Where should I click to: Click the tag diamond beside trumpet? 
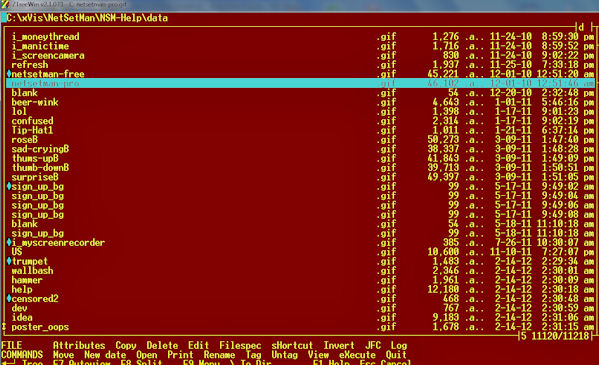coord(9,261)
